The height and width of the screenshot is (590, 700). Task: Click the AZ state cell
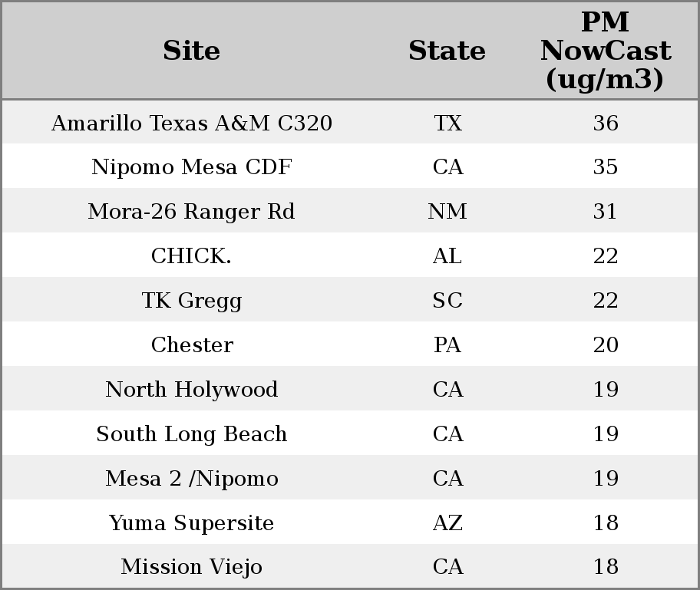click(x=447, y=523)
